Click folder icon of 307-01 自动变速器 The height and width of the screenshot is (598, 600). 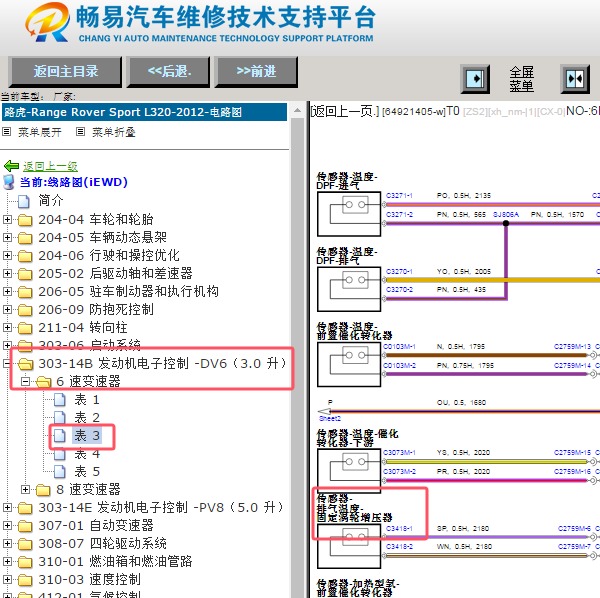click(x=25, y=526)
